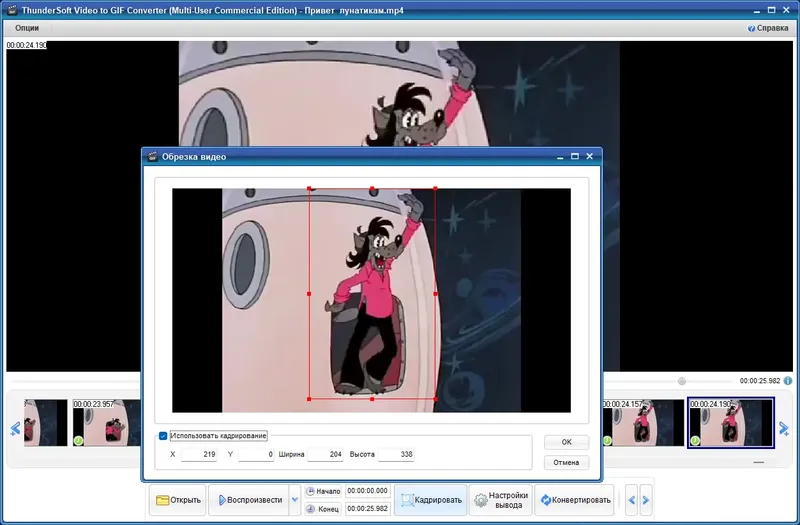800x525 pixels.
Task: Click the green marker on 00:00:24.157 thumbnail
Action: (607, 440)
